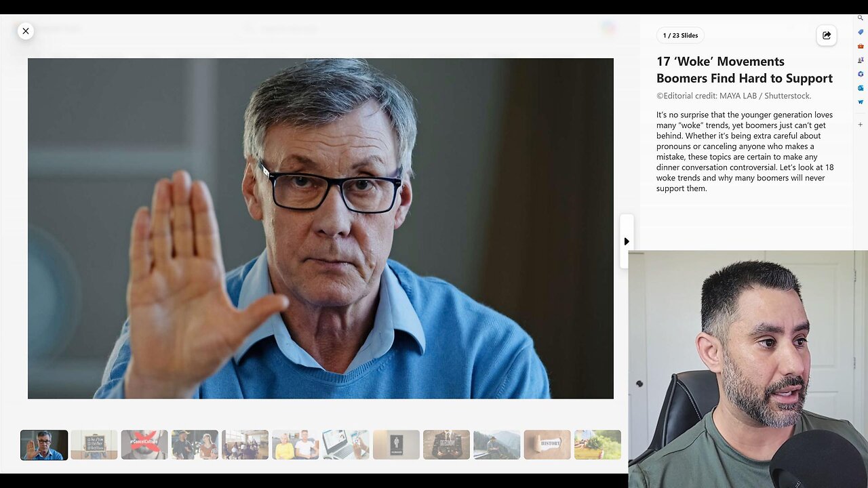Add a sidebar app with plus icon
This screenshot has width=868, height=488.
tap(861, 125)
